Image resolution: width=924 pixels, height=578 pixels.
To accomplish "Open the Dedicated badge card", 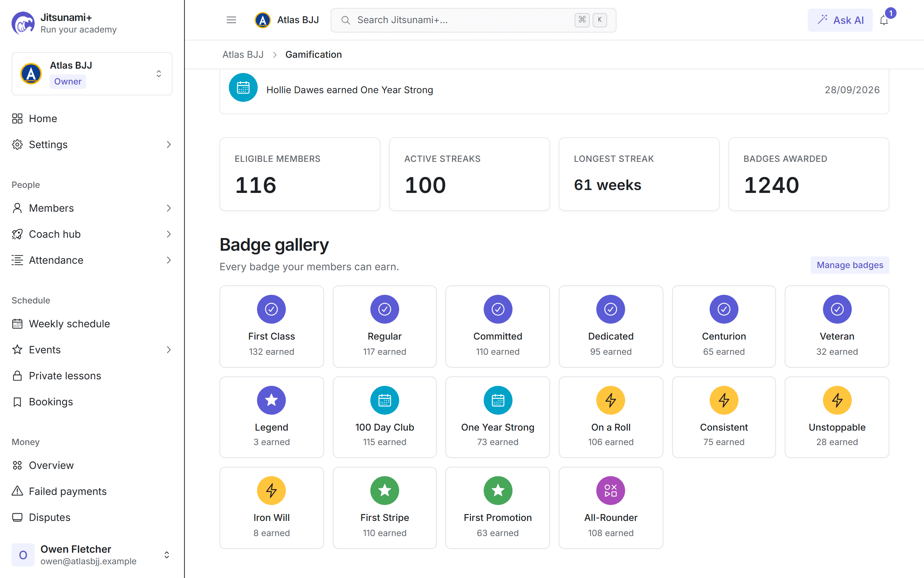I will pos(611,327).
